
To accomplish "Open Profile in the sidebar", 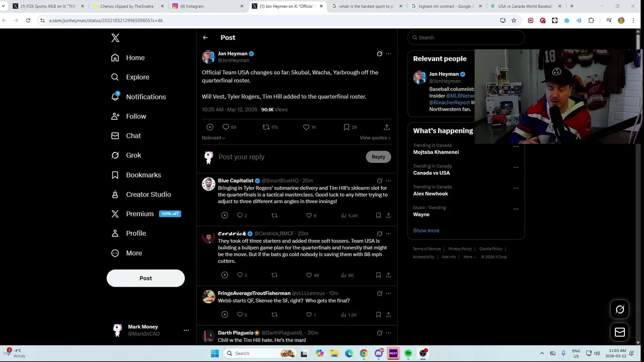I will [x=129, y=233].
